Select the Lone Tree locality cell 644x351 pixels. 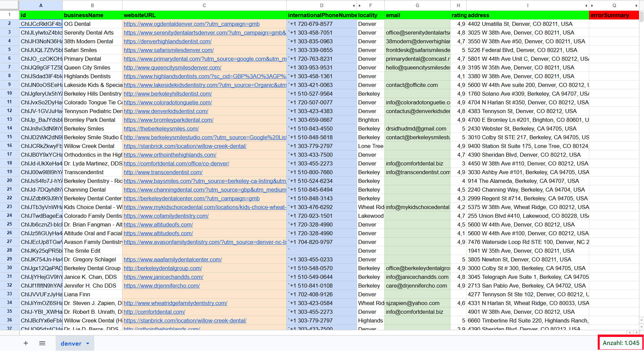pos(370,146)
